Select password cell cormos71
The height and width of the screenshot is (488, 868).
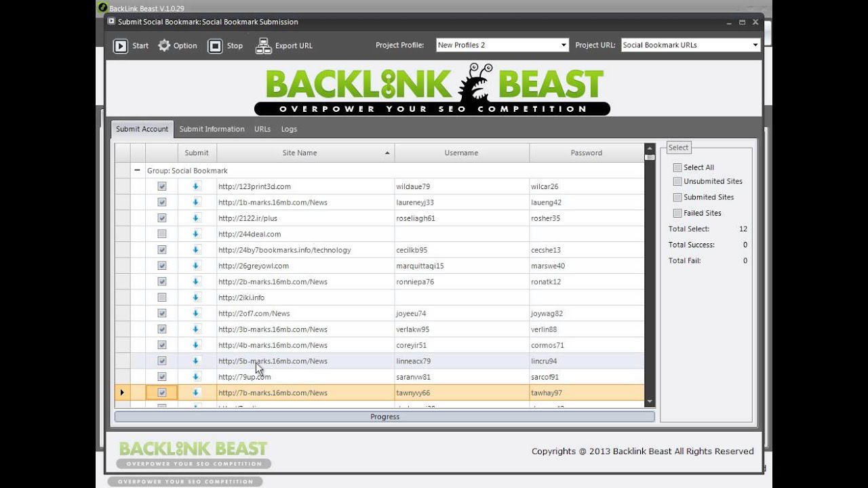click(587, 345)
